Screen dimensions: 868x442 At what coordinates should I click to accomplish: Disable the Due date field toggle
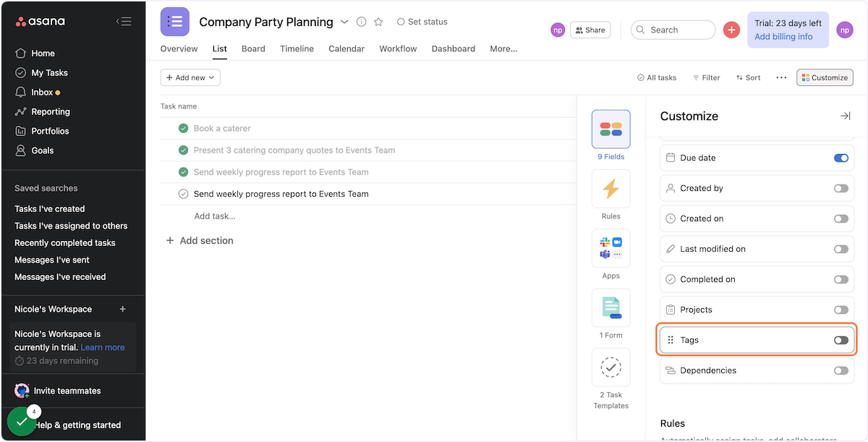(841, 158)
